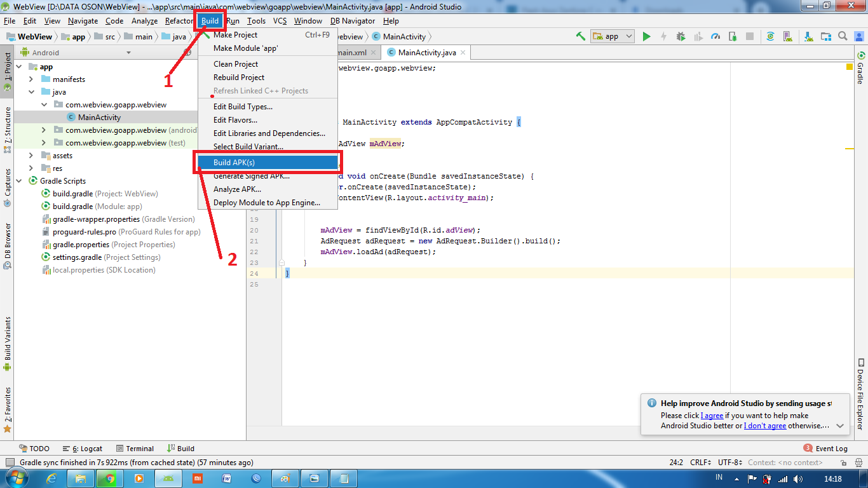
Task: Open the app run configuration dropdown
Action: 613,36
